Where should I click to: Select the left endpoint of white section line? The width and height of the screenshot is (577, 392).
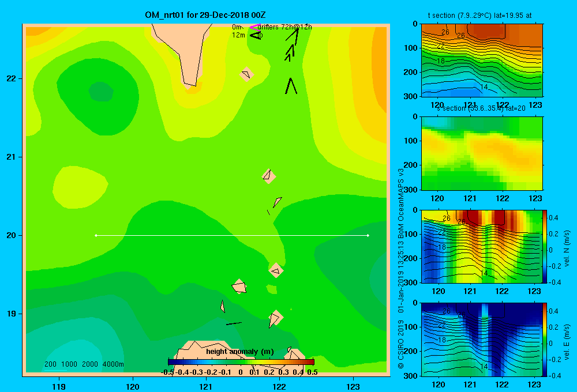(96, 235)
